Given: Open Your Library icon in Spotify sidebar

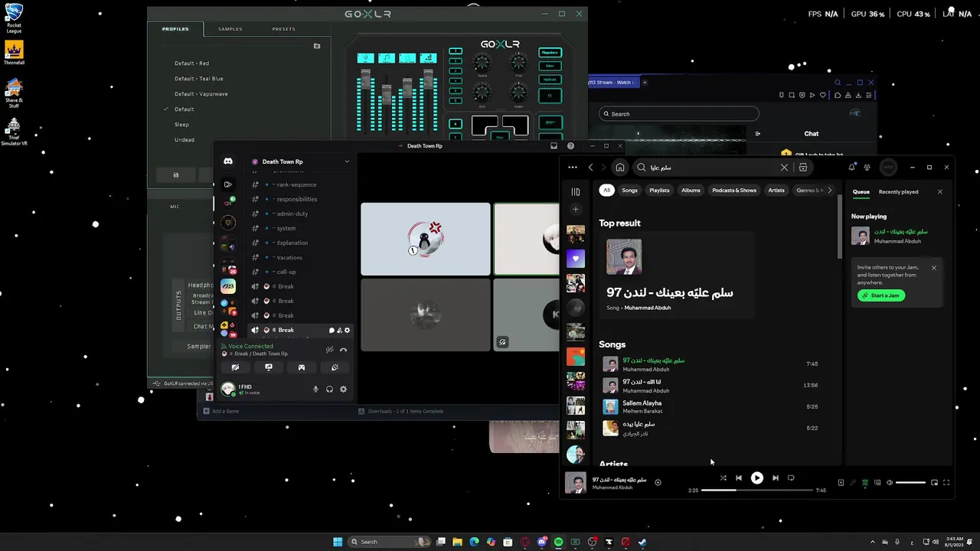Looking at the screenshot, I should click(x=576, y=191).
